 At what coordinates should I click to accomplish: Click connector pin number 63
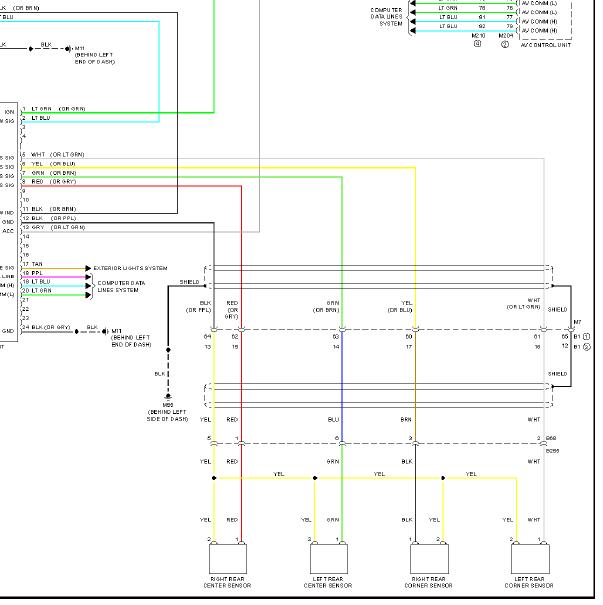[x=336, y=336]
